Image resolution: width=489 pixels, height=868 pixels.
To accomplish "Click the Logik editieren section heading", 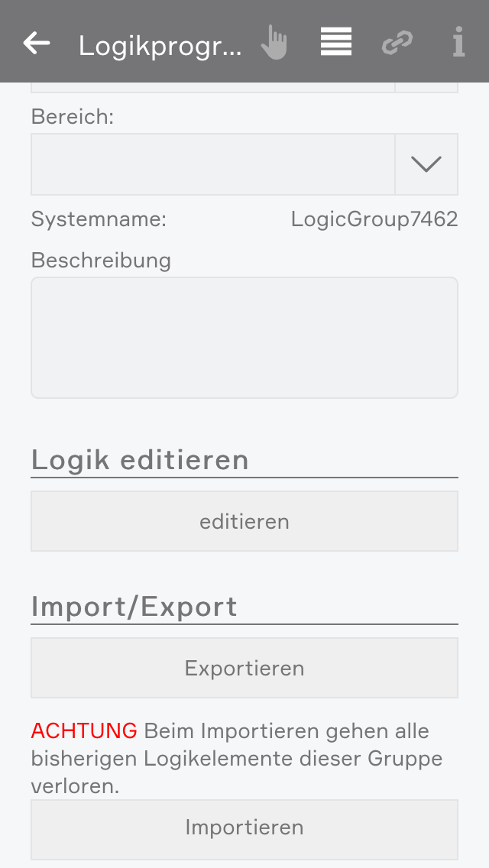I will point(140,460).
